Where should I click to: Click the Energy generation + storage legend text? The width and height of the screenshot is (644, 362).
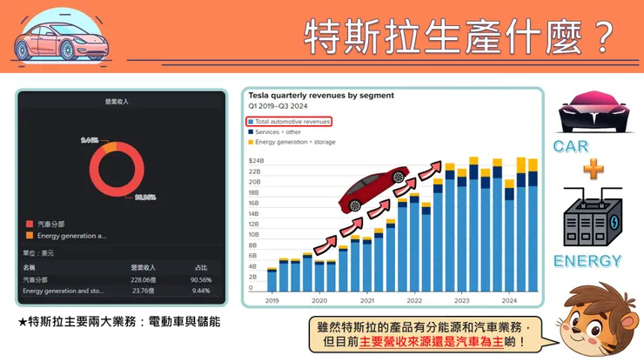[295, 142]
